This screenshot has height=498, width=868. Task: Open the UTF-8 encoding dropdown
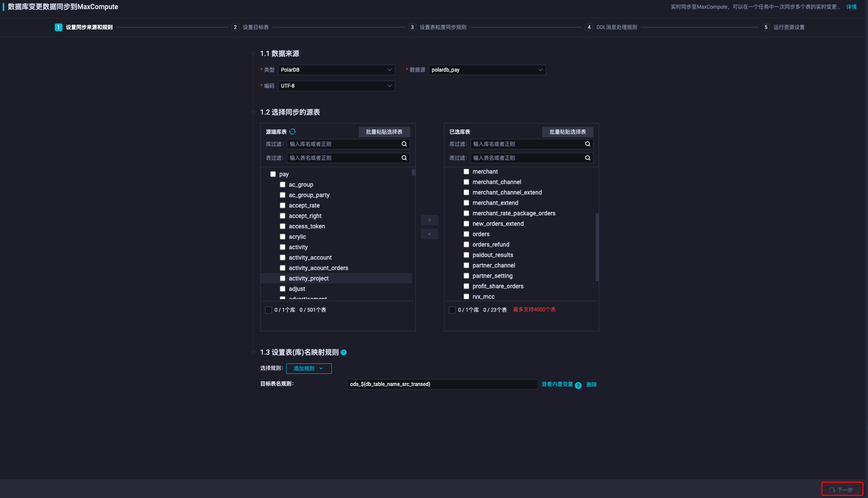(336, 86)
